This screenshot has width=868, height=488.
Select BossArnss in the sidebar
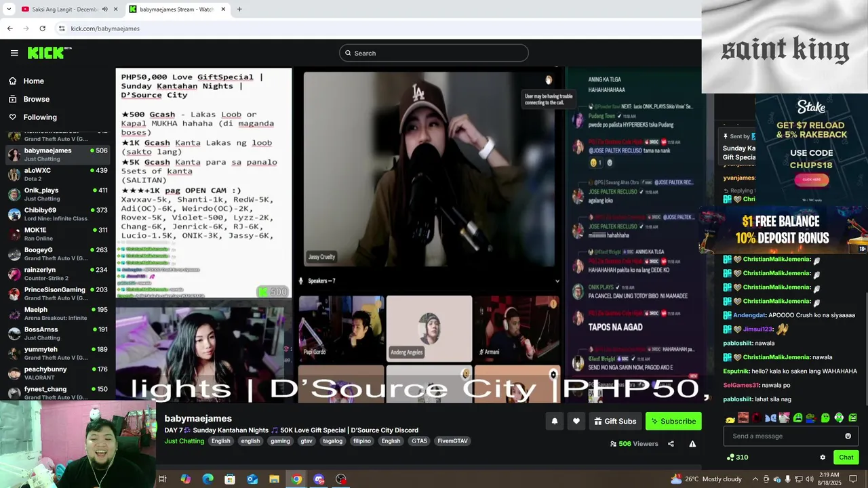click(x=58, y=333)
